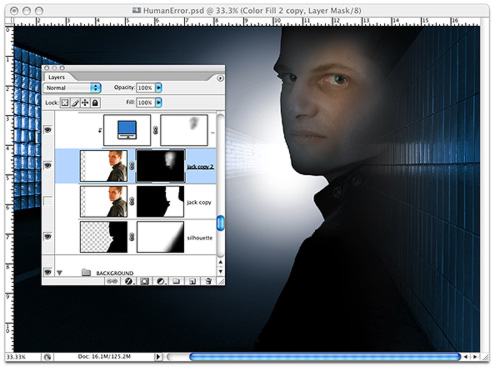Open the Layers panel options menu
Image resolution: width=500 pixels, height=382 pixels.
click(x=220, y=79)
